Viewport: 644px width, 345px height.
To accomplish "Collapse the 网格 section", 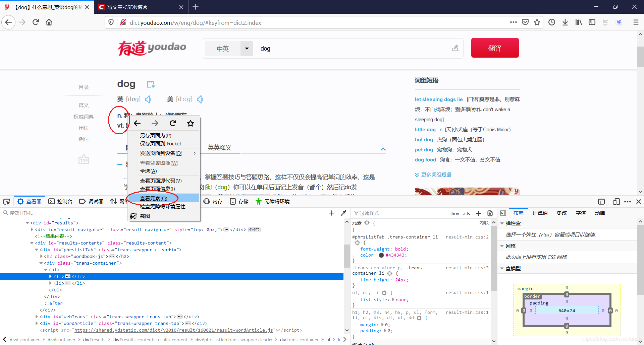I will point(502,246).
